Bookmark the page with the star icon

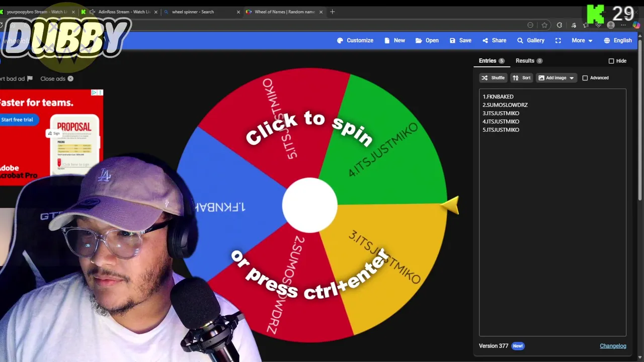[x=544, y=25]
